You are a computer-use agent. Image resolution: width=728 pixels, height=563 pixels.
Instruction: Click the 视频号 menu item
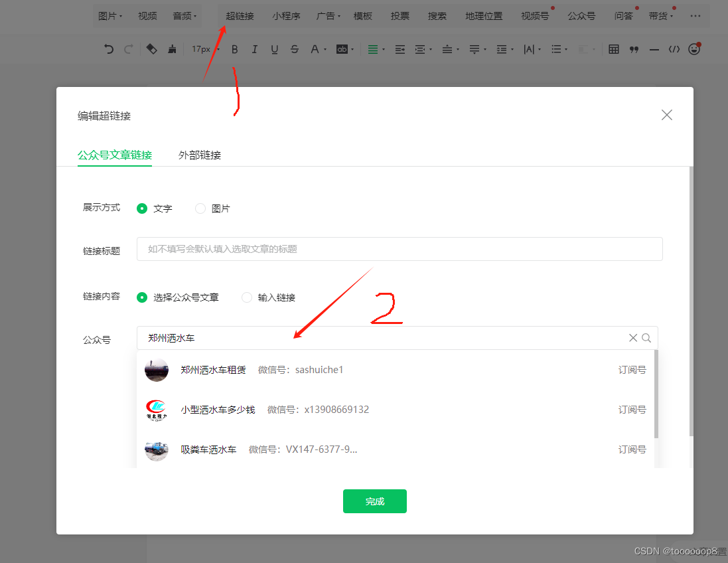pos(535,16)
